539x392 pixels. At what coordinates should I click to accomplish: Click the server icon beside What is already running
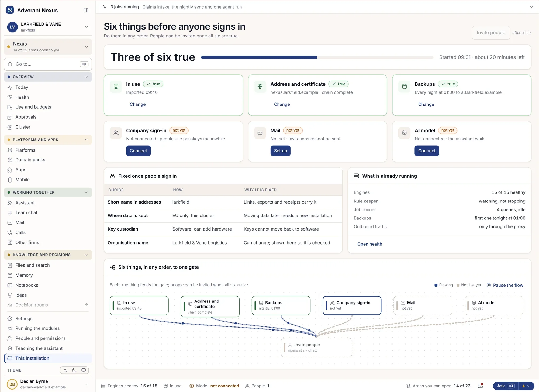click(356, 176)
